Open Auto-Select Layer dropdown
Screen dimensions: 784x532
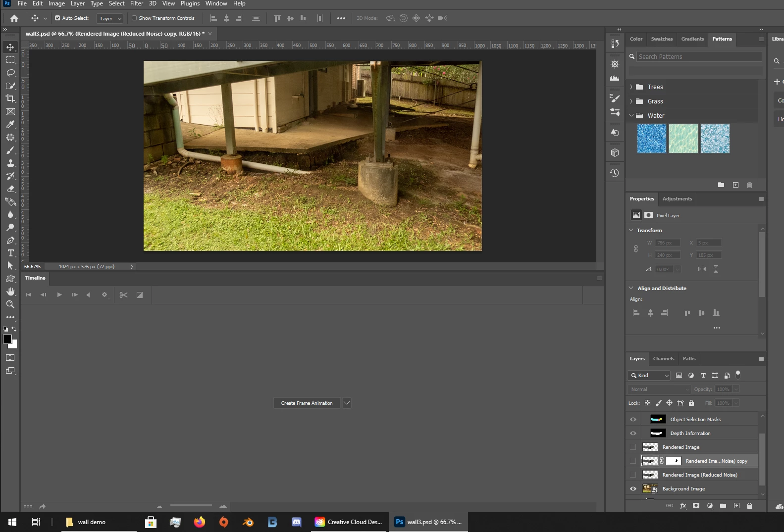pos(110,18)
